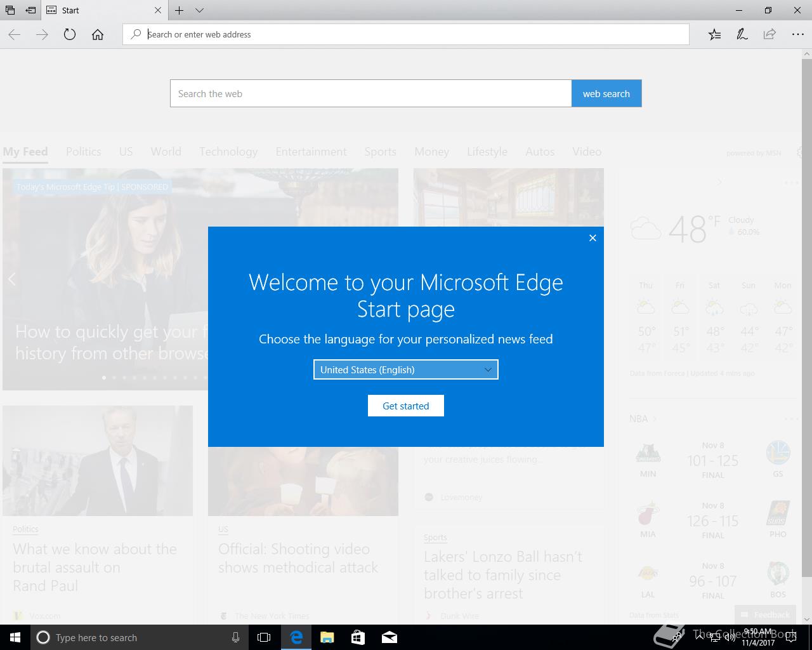Select the Entertainment tab

coord(311,152)
